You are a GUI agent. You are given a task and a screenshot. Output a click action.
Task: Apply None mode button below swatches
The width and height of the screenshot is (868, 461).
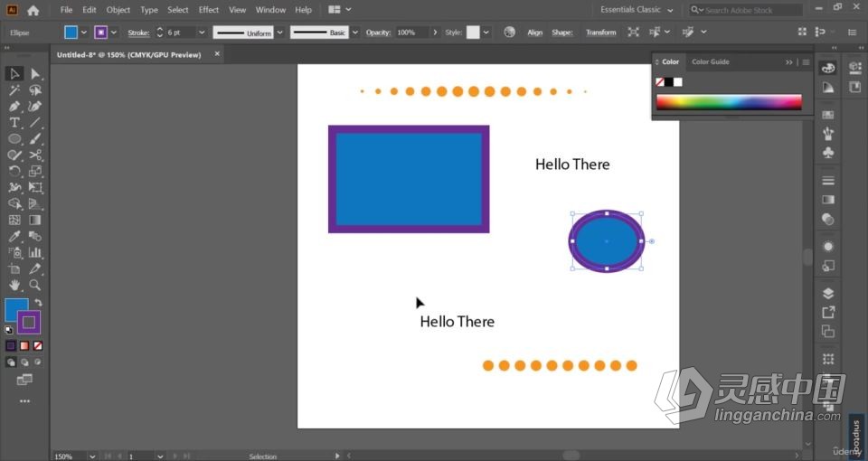[38, 346]
